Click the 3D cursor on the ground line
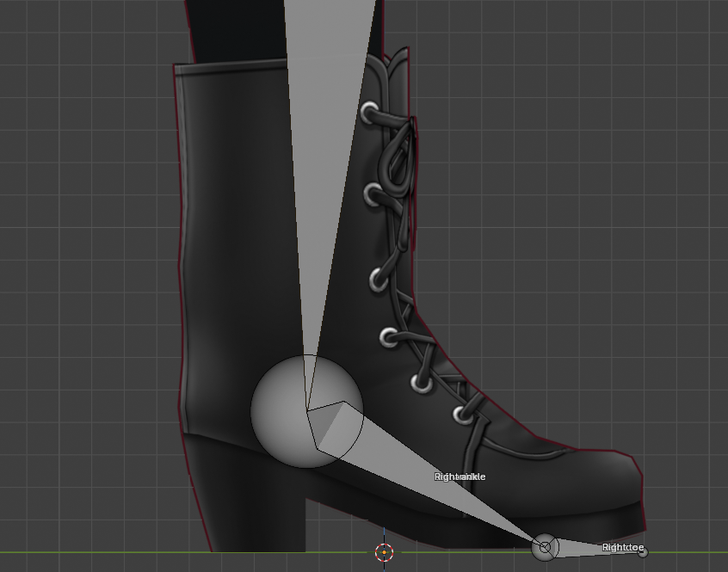Screen dimensions: 728x572 point(384,552)
